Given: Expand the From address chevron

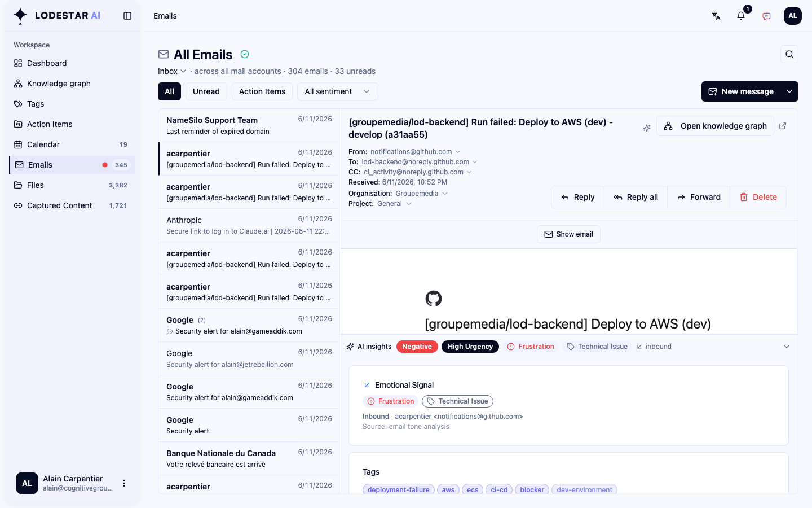Looking at the screenshot, I should 458,152.
